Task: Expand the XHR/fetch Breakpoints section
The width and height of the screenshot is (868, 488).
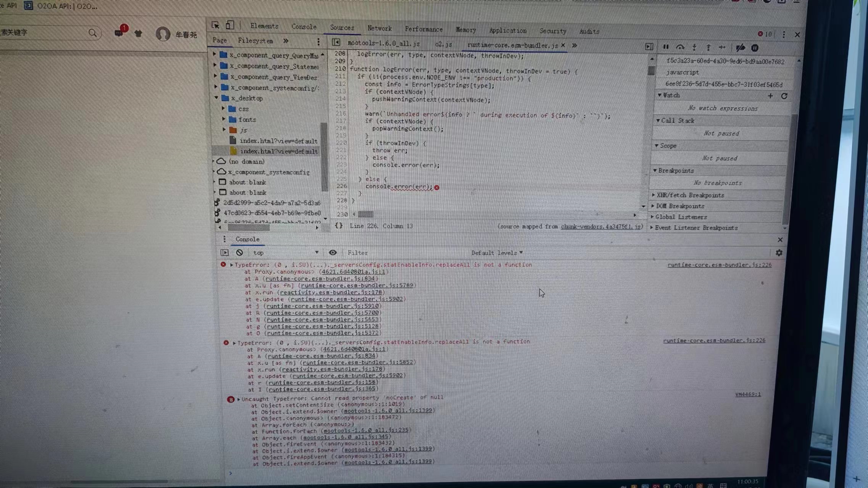Action: [x=690, y=195]
